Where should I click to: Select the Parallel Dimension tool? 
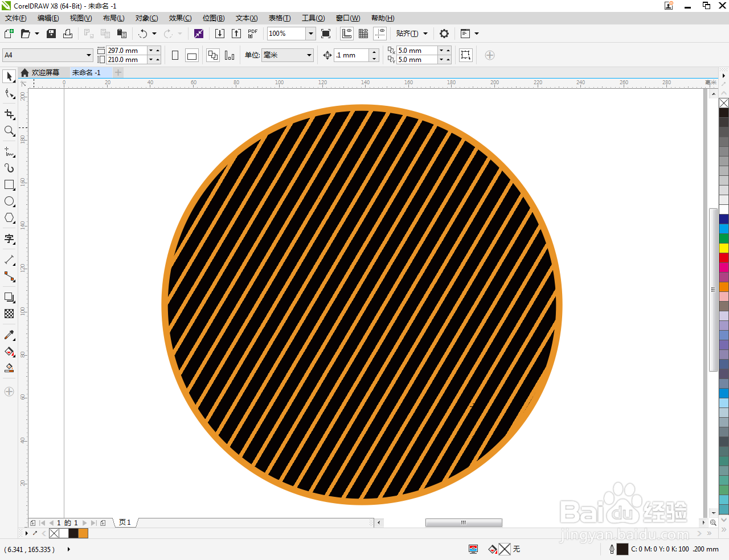(9, 260)
